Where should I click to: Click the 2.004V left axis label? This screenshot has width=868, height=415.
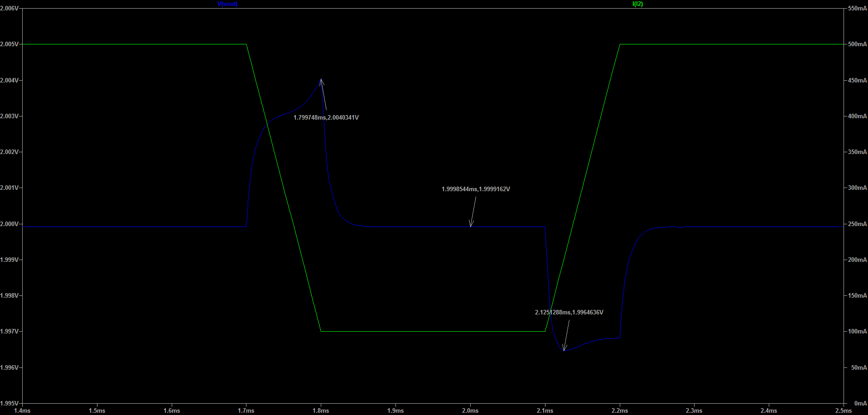coord(10,81)
